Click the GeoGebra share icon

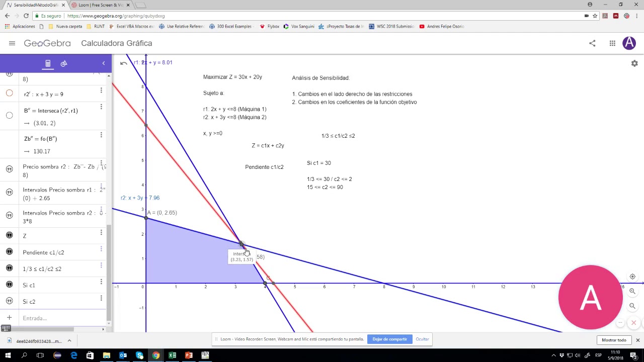592,43
